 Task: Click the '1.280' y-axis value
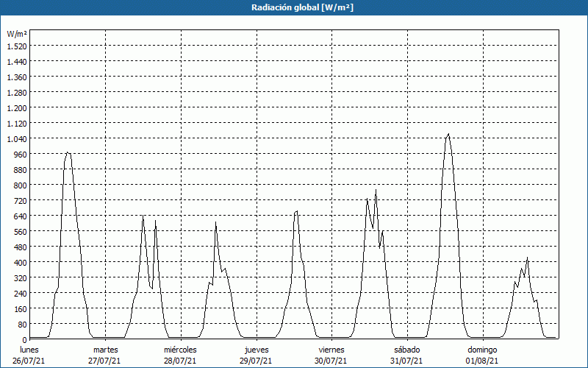[x=17, y=93]
